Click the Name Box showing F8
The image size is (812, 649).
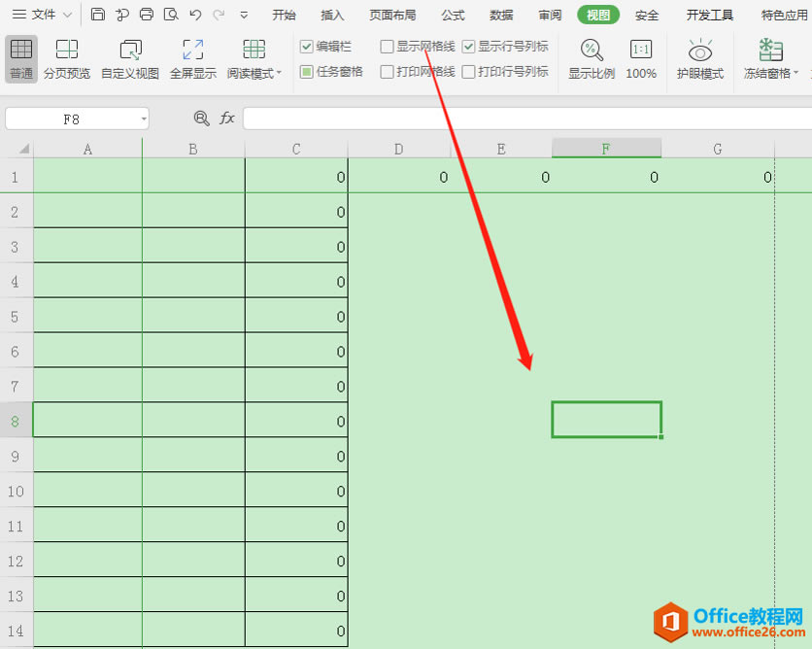tap(72, 120)
